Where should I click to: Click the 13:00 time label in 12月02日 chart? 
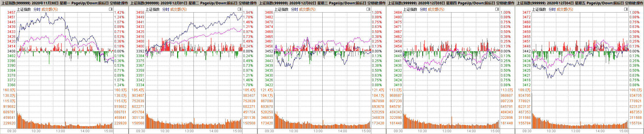click(318, 131)
